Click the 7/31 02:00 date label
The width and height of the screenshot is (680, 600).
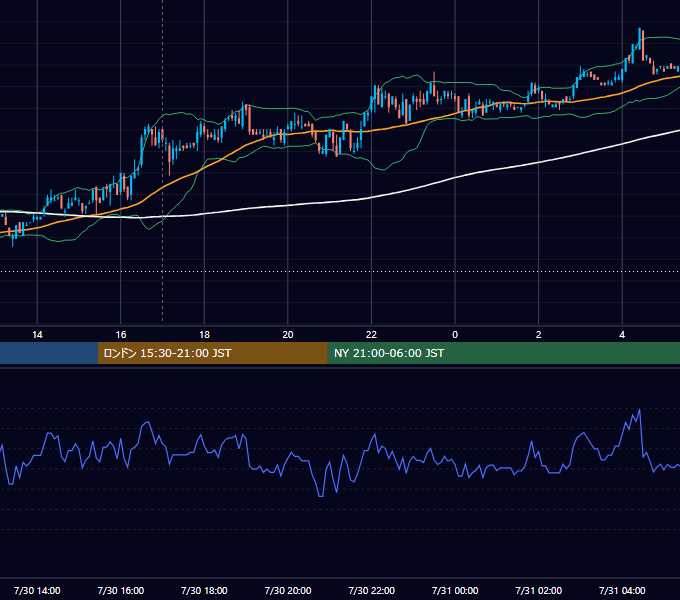click(539, 590)
